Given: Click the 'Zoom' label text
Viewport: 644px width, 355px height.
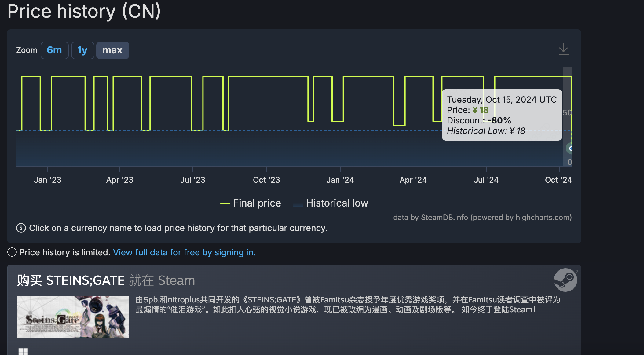Looking at the screenshot, I should tap(27, 50).
